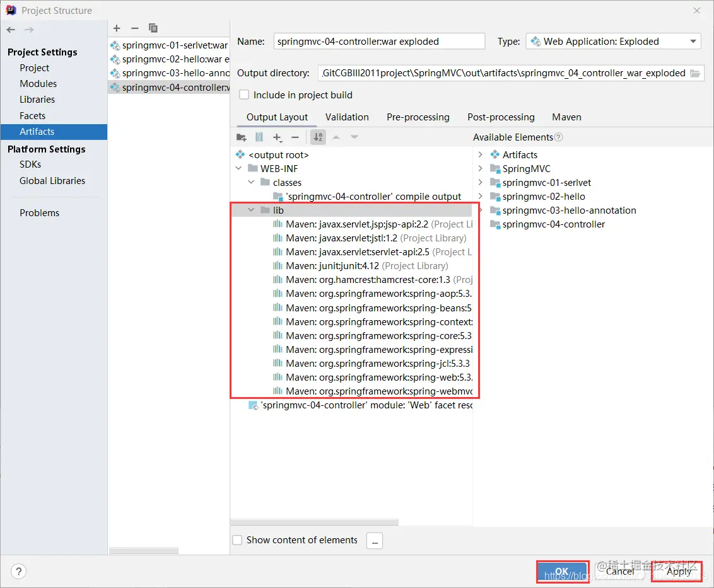The height and width of the screenshot is (588, 714).
Task: Open Project settings section
Action: [x=35, y=68]
